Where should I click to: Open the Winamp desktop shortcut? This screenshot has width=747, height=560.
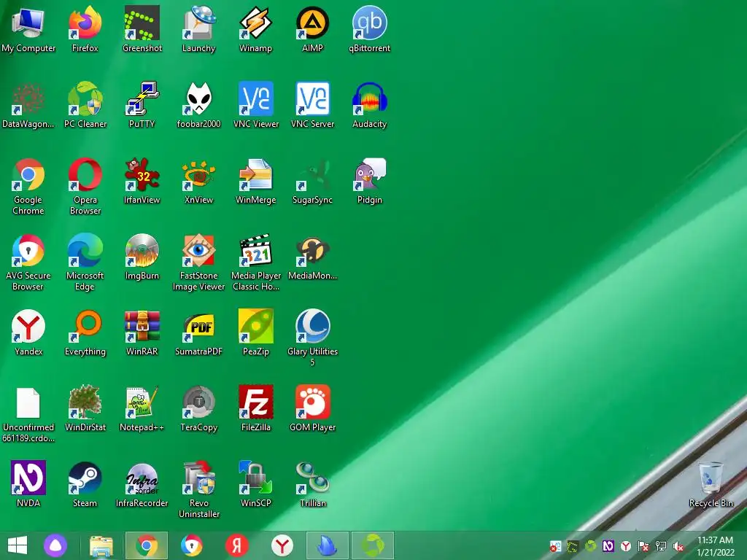pyautogui.click(x=256, y=29)
